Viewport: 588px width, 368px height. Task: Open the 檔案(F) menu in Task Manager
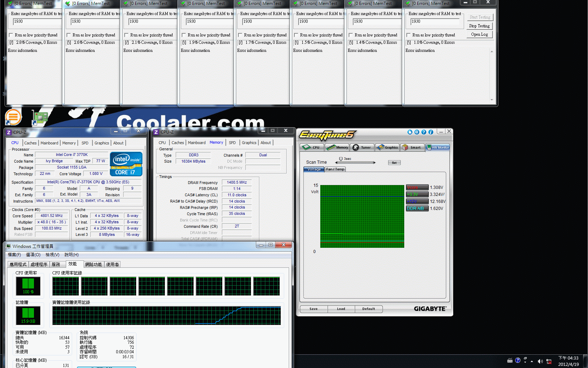click(x=14, y=255)
